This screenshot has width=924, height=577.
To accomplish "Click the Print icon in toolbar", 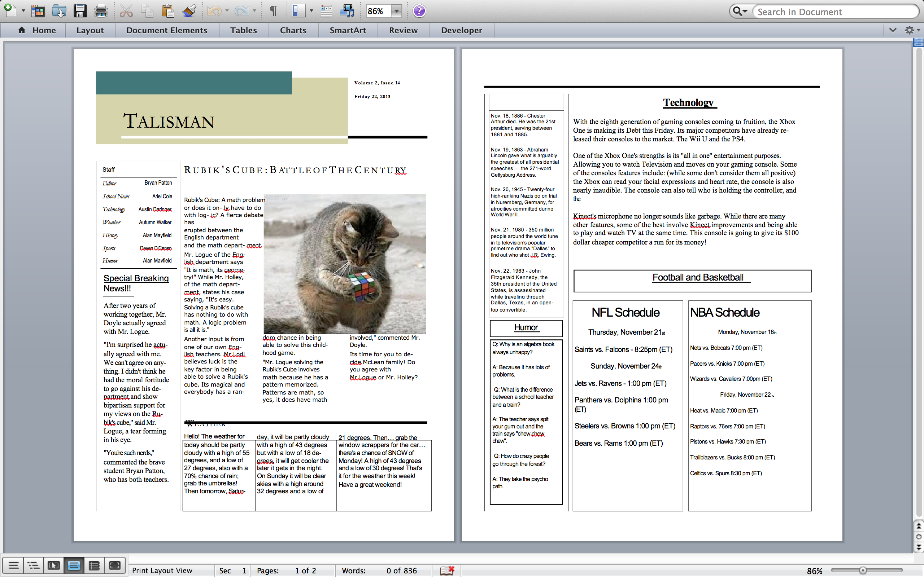I will (x=101, y=11).
